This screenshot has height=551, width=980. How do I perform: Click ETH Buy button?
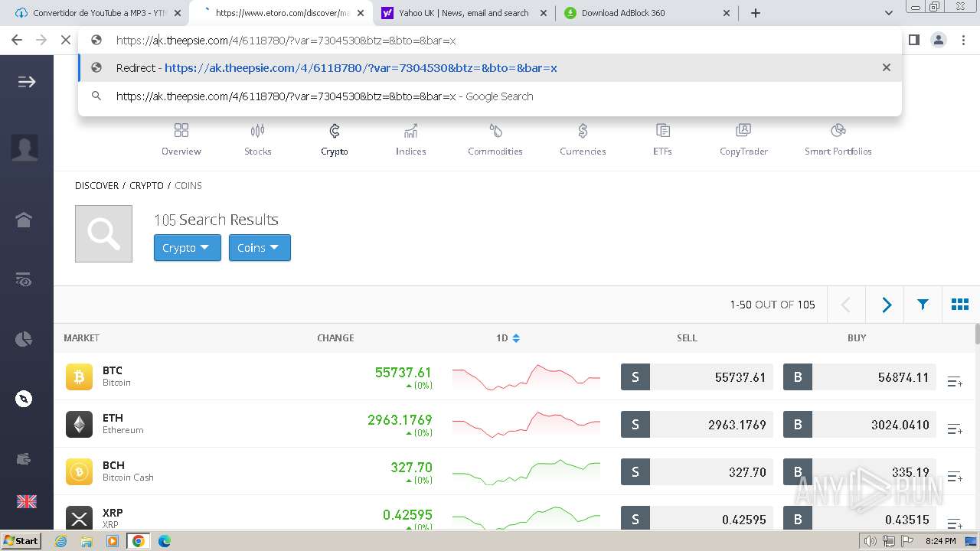tap(859, 425)
